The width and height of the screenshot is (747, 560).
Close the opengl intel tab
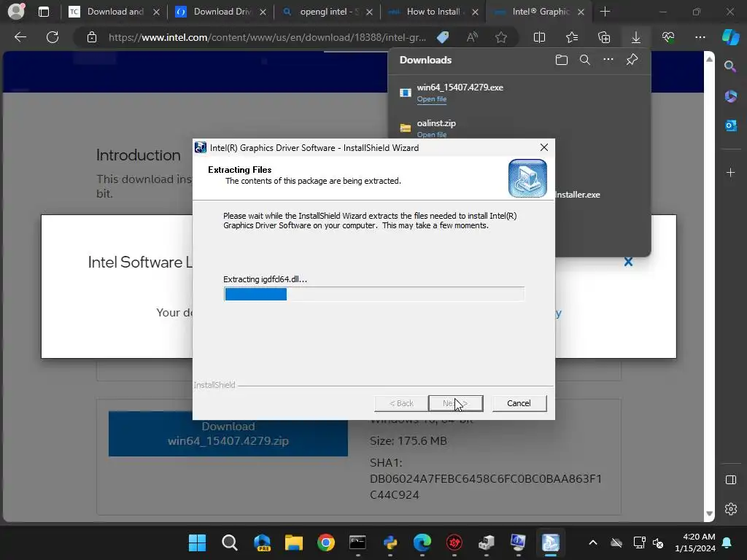click(369, 12)
